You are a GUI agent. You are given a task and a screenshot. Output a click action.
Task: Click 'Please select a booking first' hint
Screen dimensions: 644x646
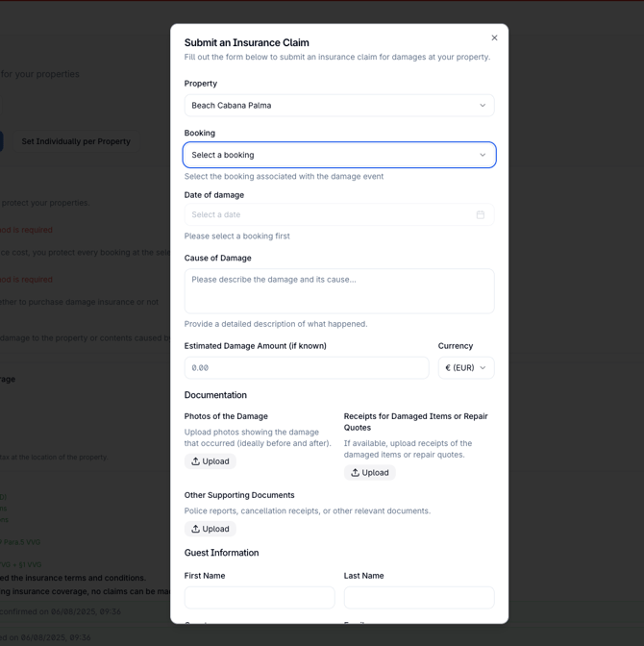click(x=236, y=236)
